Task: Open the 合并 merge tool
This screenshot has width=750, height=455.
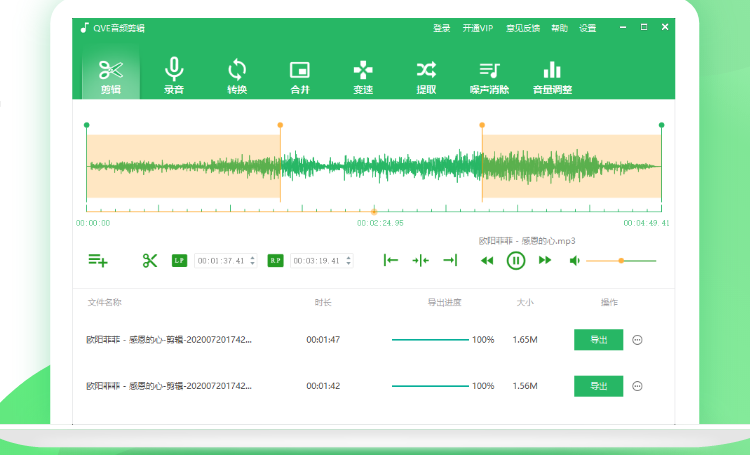Action: 300,76
